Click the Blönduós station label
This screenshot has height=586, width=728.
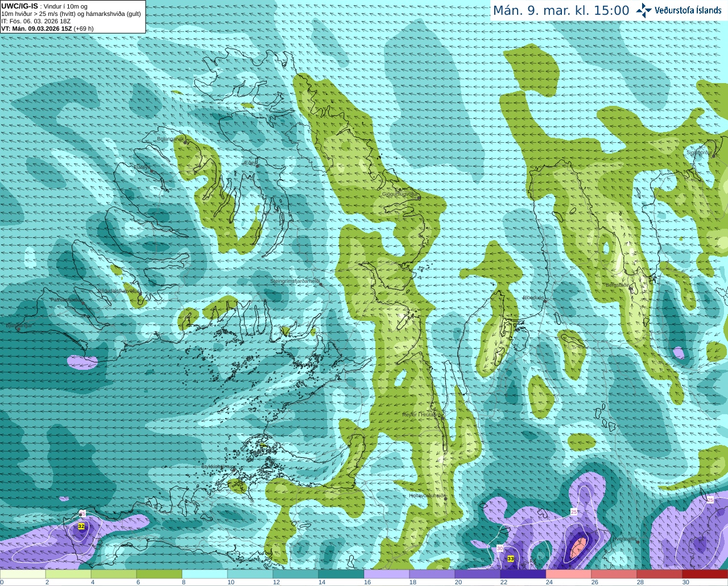(533, 298)
